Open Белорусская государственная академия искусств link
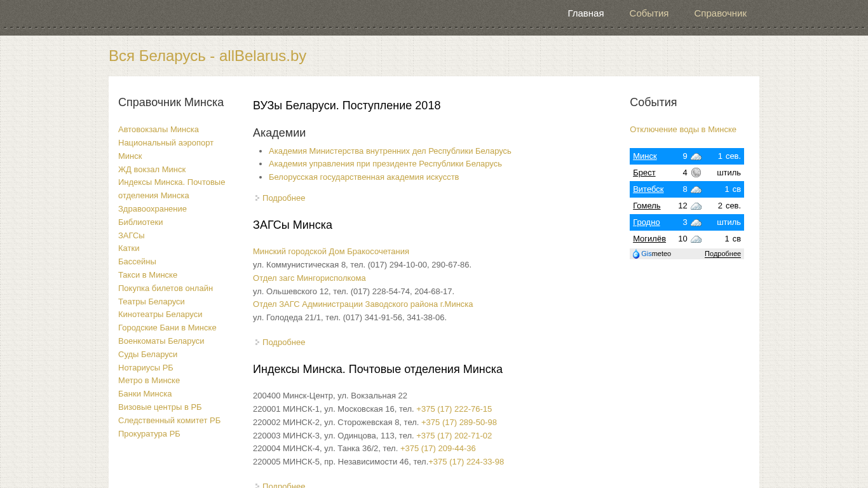Screen dimensions: 868x488 coord(363,177)
